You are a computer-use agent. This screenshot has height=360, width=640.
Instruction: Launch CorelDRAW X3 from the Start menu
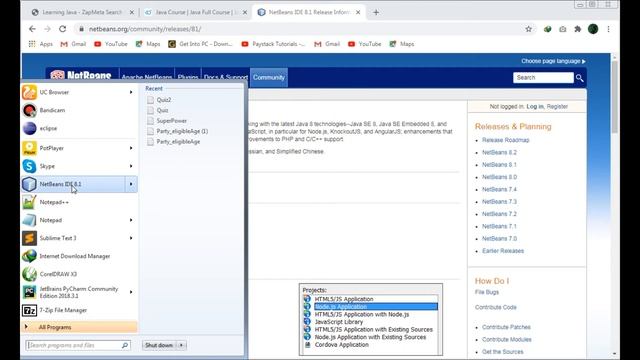click(80, 274)
